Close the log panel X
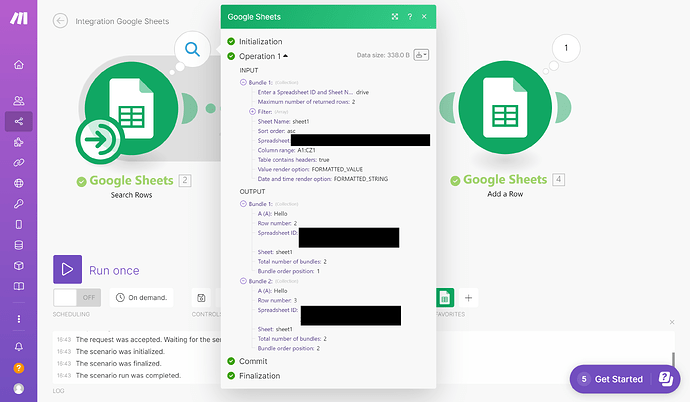This screenshot has width=690, height=402. point(672,322)
